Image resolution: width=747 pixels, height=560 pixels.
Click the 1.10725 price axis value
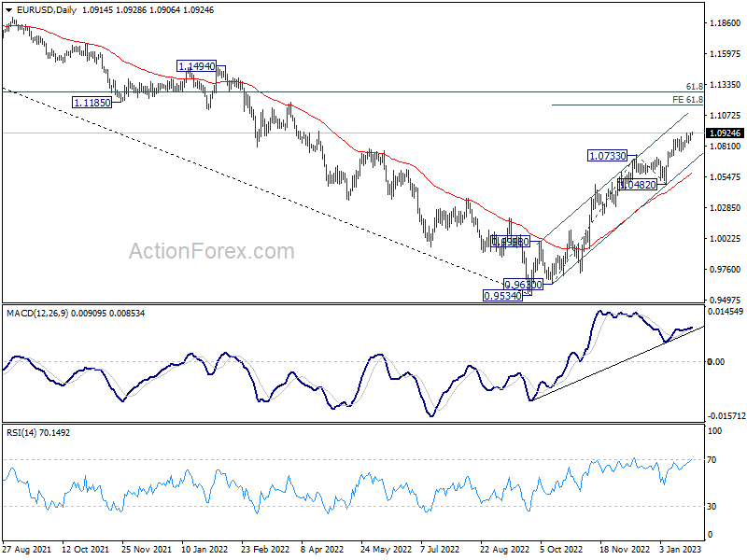726,115
